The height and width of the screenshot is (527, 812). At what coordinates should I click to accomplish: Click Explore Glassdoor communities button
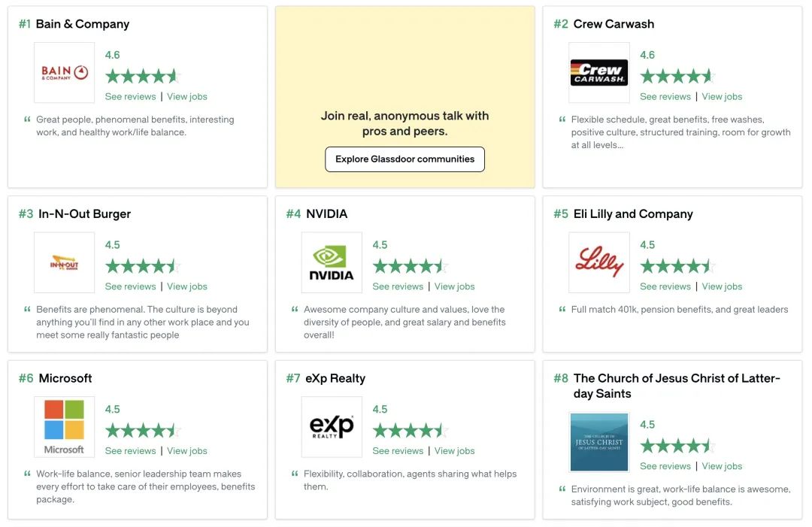point(405,159)
